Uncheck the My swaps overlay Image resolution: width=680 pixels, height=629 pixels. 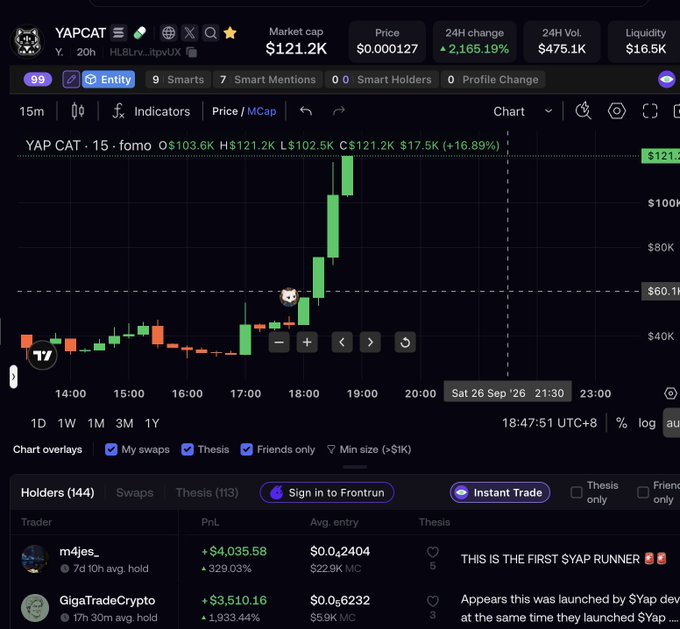111,449
